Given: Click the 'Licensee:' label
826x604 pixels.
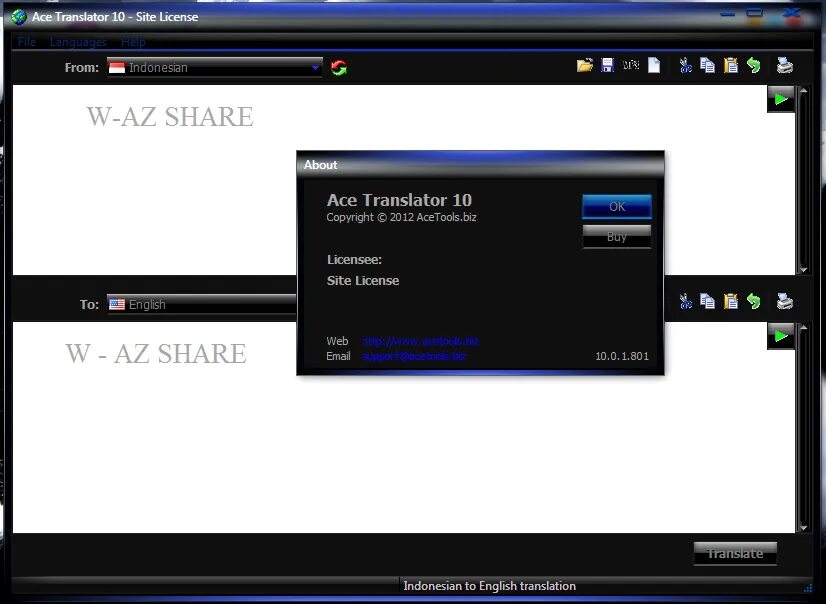Looking at the screenshot, I should (355, 260).
